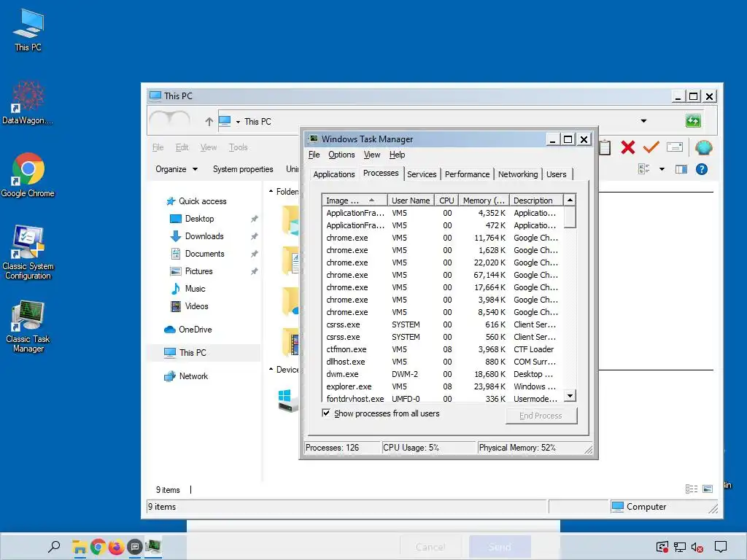747x560 pixels.
Task: Switch to the Performance tab
Action: tap(467, 174)
